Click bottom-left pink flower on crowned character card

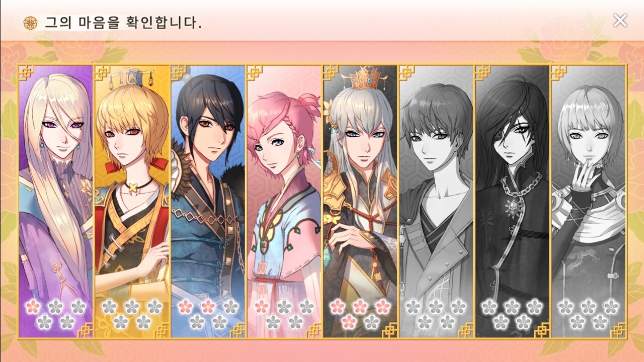click(x=349, y=322)
